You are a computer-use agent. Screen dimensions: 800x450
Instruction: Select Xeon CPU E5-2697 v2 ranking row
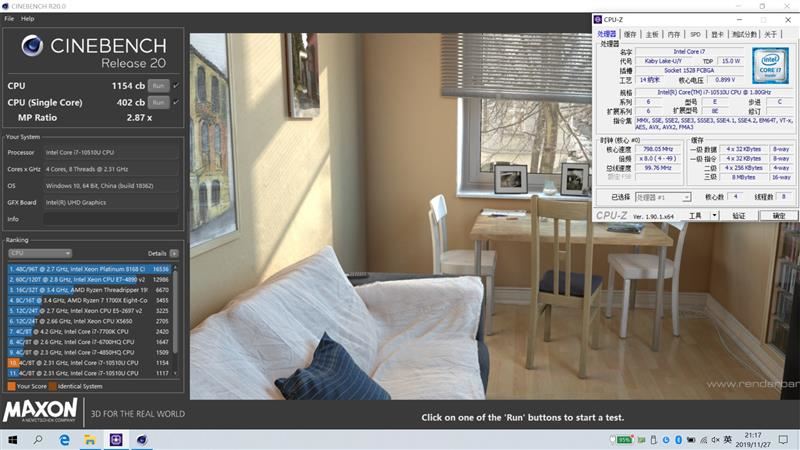89,311
